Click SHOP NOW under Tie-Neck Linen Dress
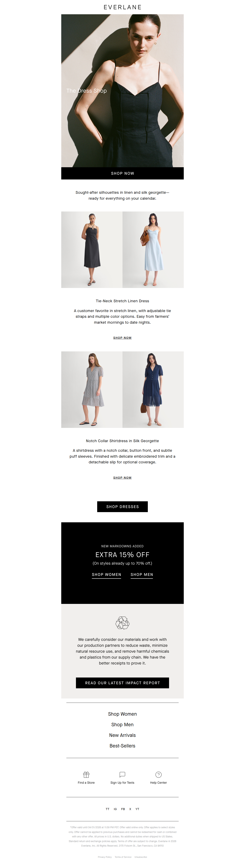245x868 pixels. point(122,338)
